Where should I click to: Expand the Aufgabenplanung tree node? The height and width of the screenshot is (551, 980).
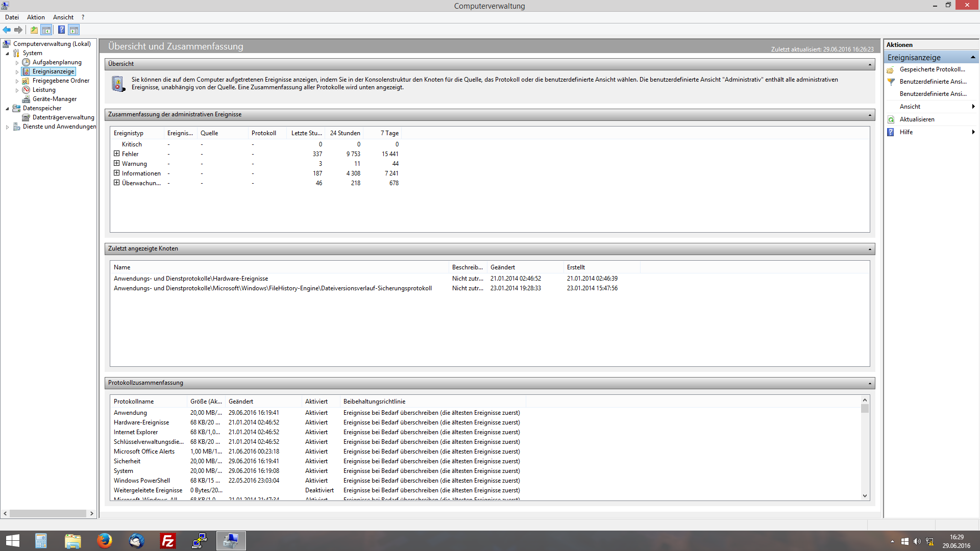click(x=17, y=63)
